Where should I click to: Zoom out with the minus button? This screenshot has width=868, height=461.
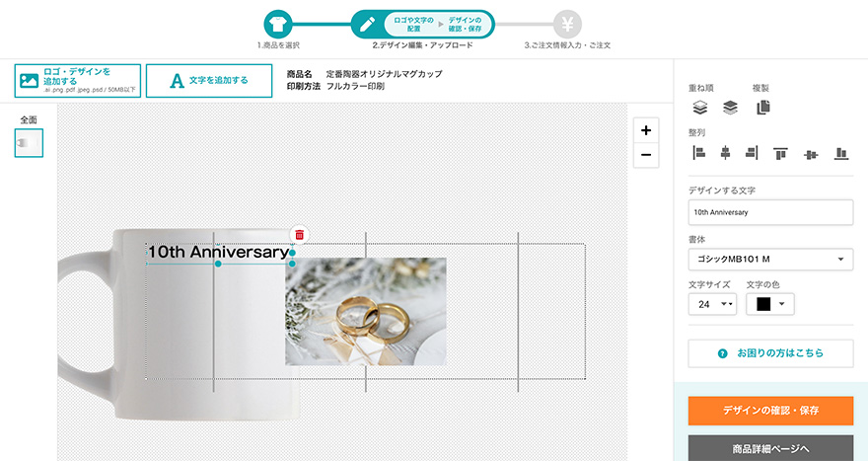646,155
